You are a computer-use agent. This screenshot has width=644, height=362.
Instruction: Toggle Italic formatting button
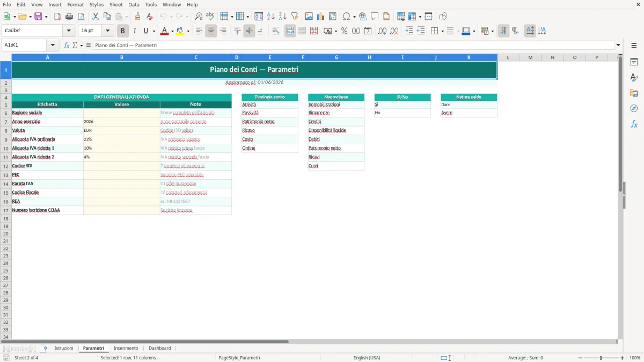click(x=135, y=31)
